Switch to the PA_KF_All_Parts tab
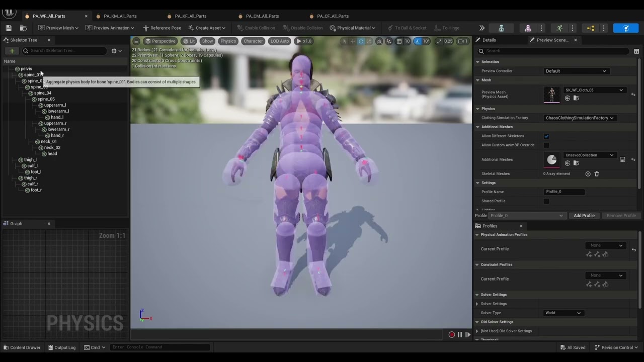Viewport: 644px width, 362px height. point(191,16)
